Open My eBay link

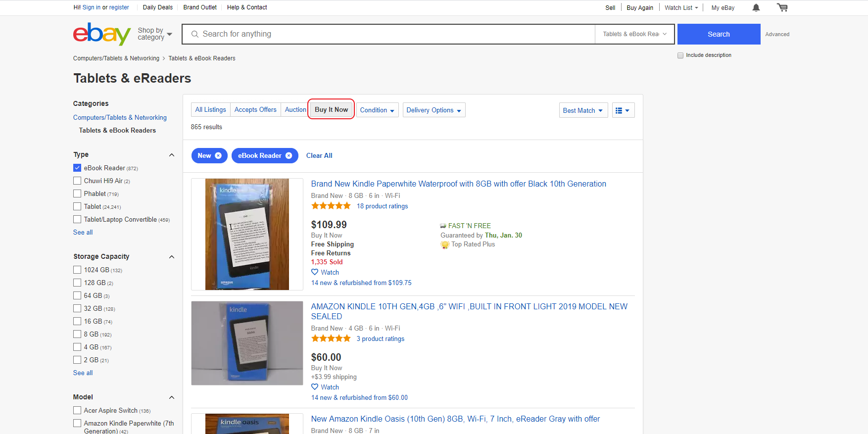pyautogui.click(x=723, y=7)
